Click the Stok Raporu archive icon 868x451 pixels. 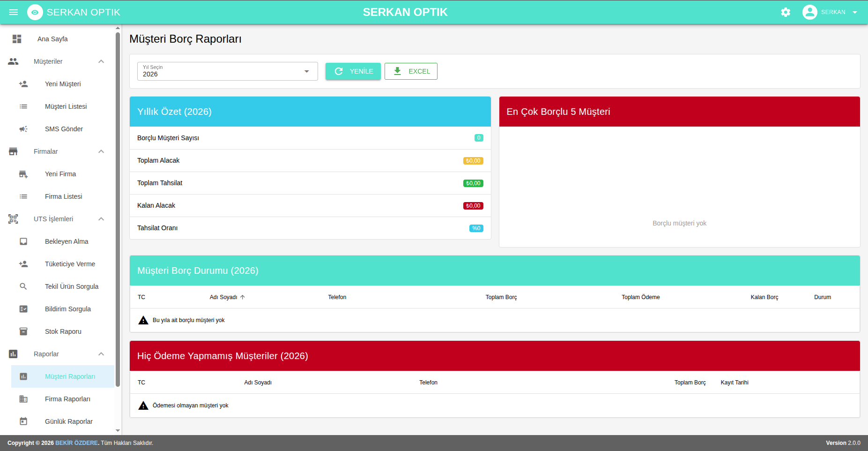[x=23, y=331]
